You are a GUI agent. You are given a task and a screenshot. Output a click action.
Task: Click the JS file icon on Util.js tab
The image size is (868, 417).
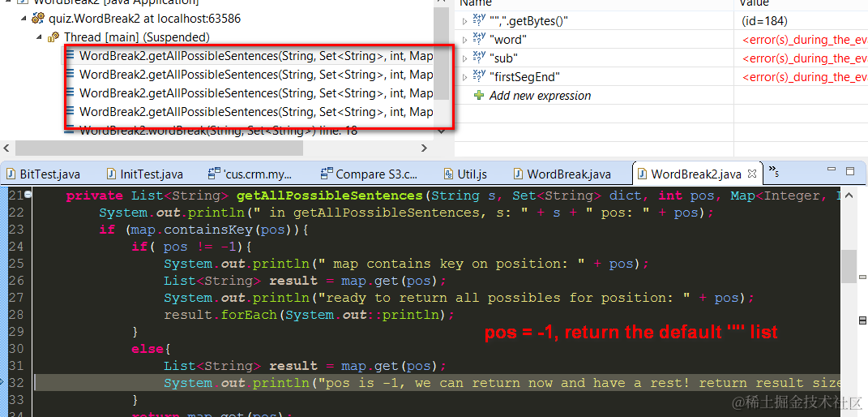[449, 174]
